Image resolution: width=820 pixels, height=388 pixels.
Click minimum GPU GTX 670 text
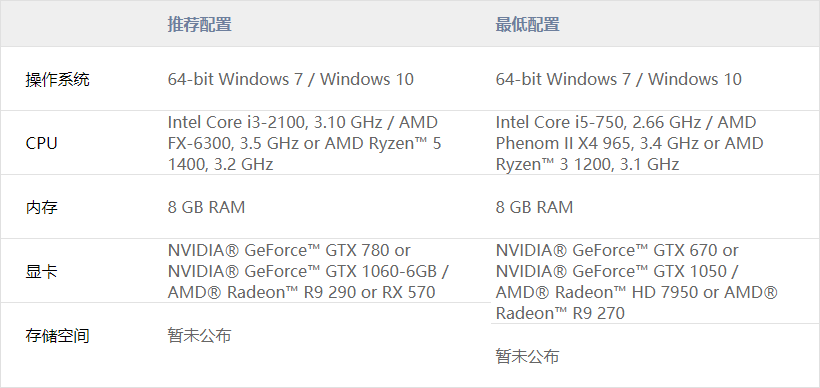pyautogui.click(x=686, y=250)
